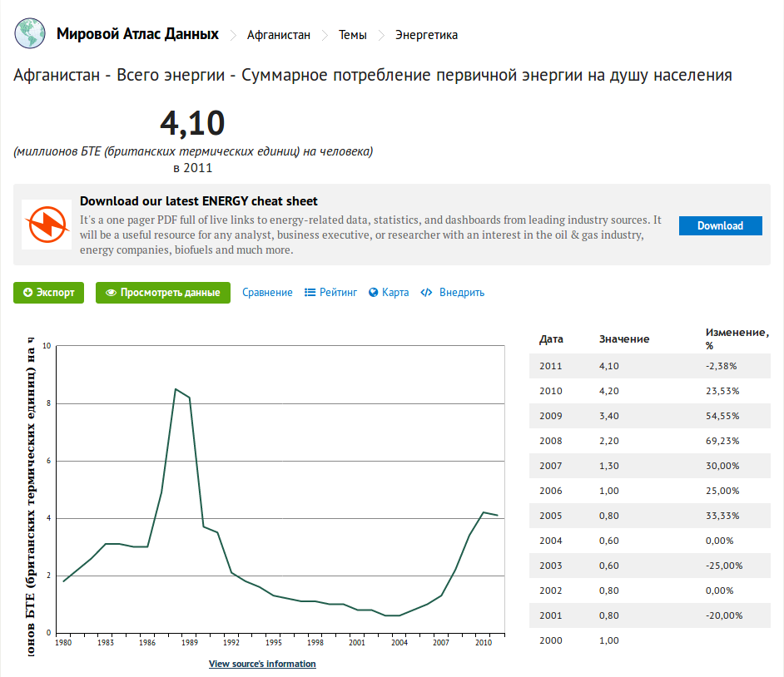Viewport: 784px width, 677px height.
Task: Click the chart peak near 1988
Action: coord(176,389)
